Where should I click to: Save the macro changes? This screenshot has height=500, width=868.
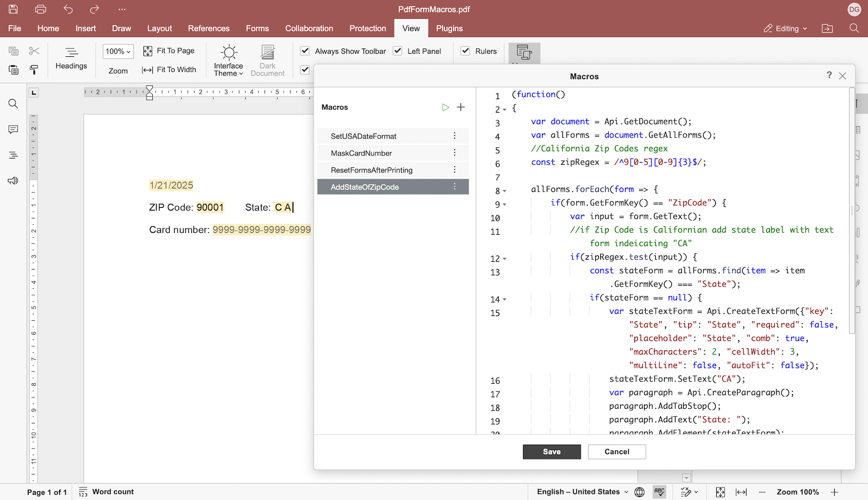point(552,452)
